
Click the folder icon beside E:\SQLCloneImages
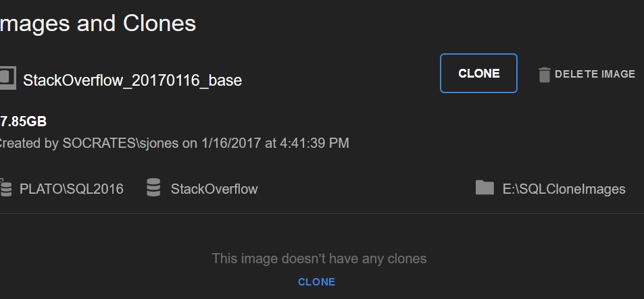pos(485,188)
